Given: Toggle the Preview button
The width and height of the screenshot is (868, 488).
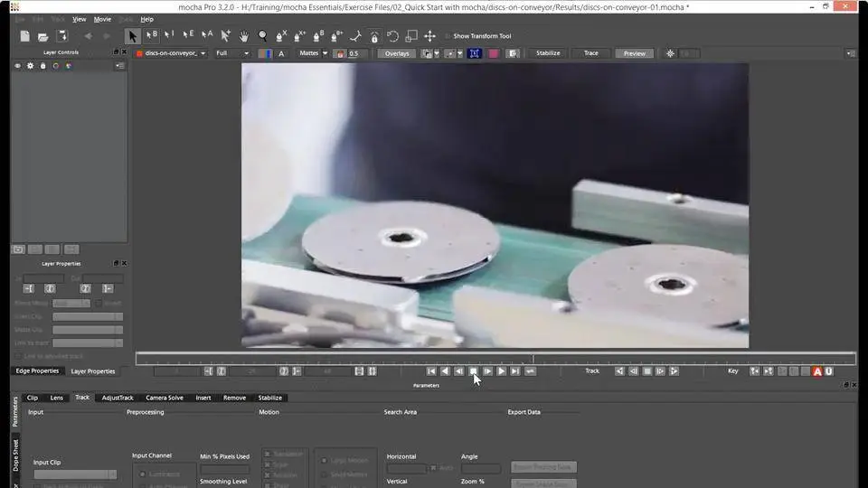Looking at the screenshot, I should coord(635,53).
